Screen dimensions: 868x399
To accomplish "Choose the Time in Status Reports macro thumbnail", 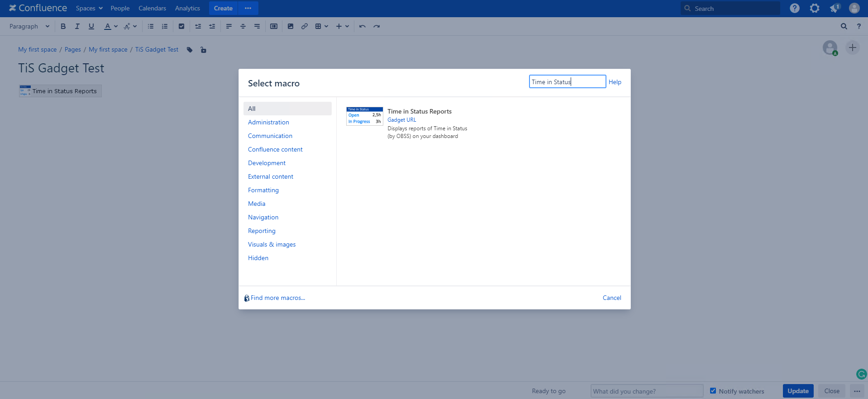I will tap(364, 116).
